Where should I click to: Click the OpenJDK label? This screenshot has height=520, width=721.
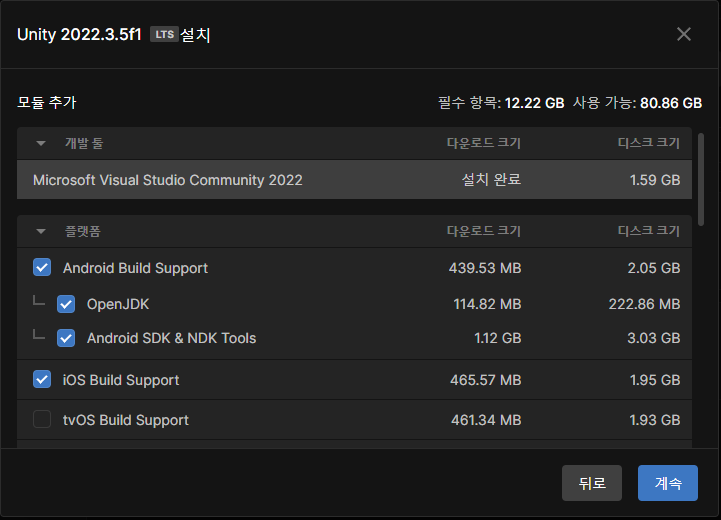pyautogui.click(x=118, y=304)
